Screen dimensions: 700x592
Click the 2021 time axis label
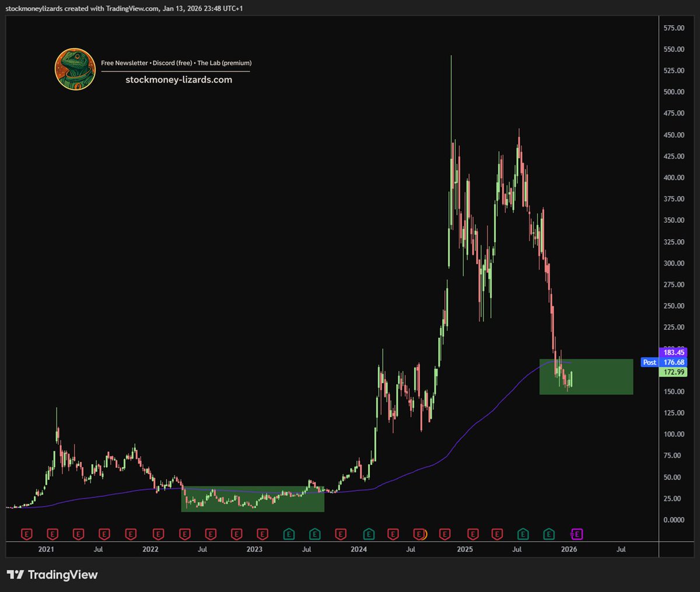tap(46, 549)
